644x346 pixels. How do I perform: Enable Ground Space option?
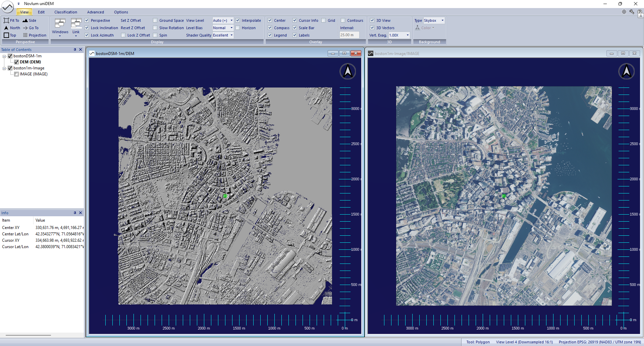[x=155, y=20]
